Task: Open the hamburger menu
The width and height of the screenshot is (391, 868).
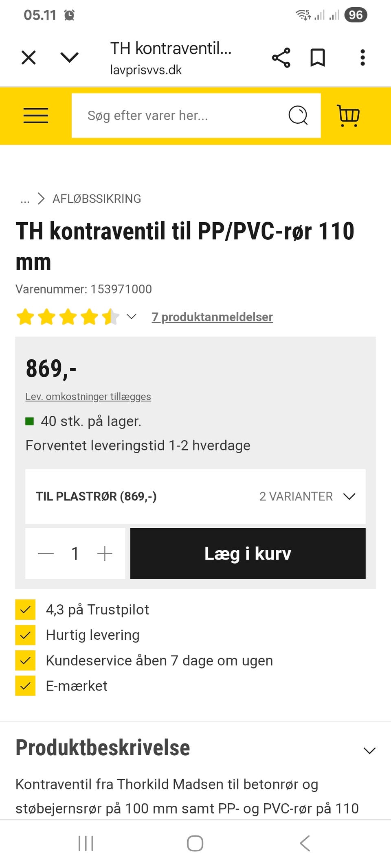Action: coord(36,116)
